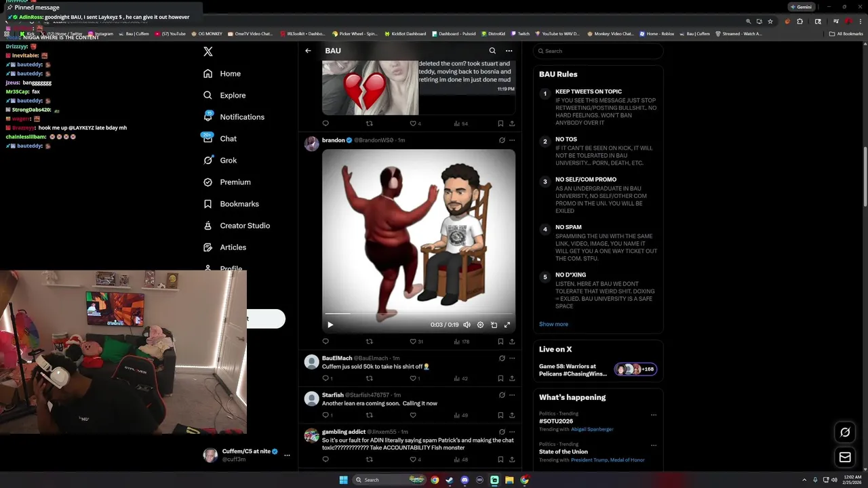Open Notifications in the sidebar
The image size is (868, 488).
[x=233, y=117]
